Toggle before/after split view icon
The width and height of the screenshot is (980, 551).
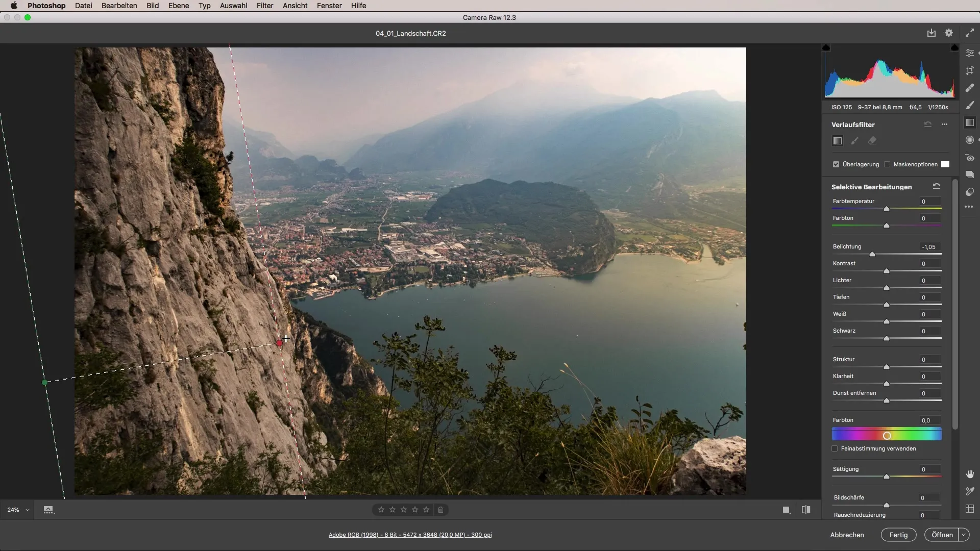coord(806,510)
